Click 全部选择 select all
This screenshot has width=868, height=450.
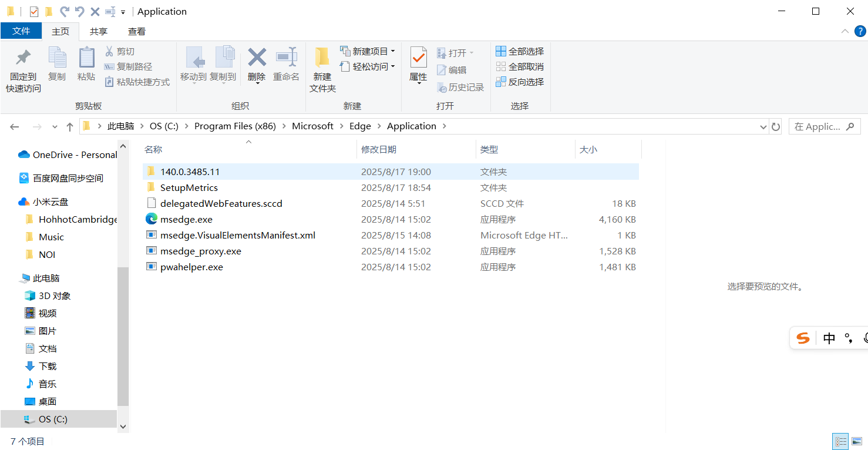point(520,52)
